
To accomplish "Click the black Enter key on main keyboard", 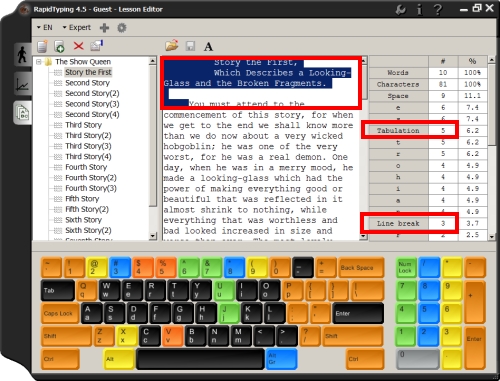I will (x=358, y=313).
